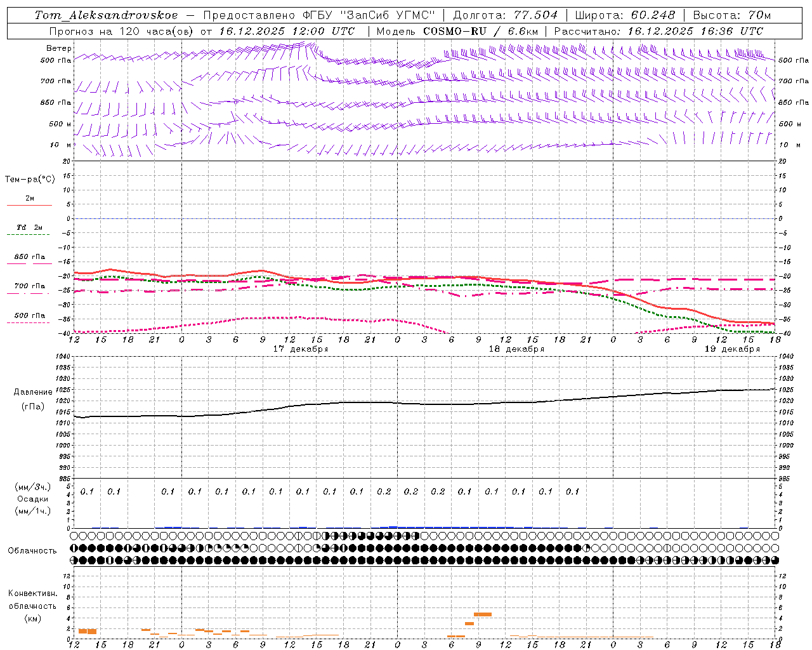812x650 pixels.
Task: Click the forecast start time 16.12.2025 12:00 UTC
Action: coord(287,31)
